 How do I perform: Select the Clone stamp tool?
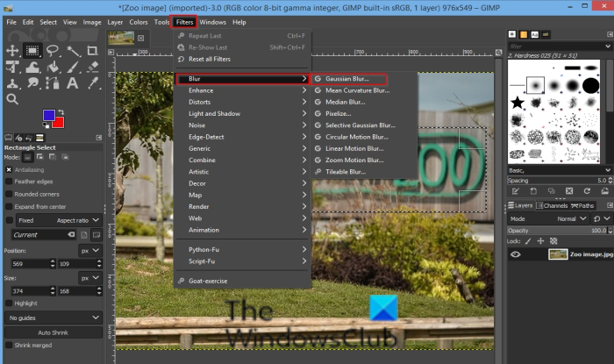[12, 83]
